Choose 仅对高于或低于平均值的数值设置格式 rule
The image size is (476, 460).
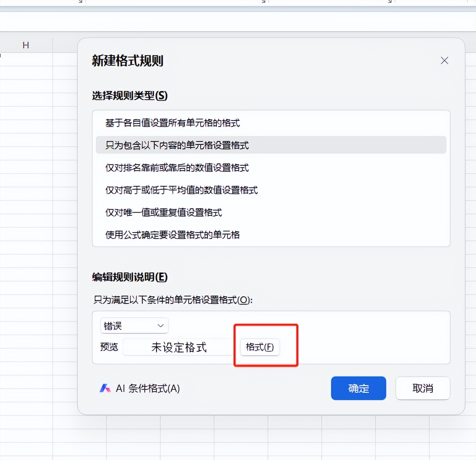271,190
